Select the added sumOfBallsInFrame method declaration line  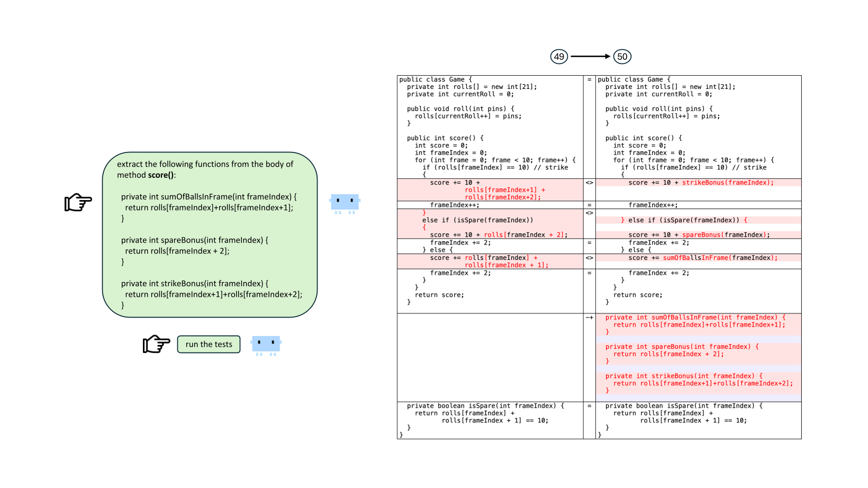695,318
